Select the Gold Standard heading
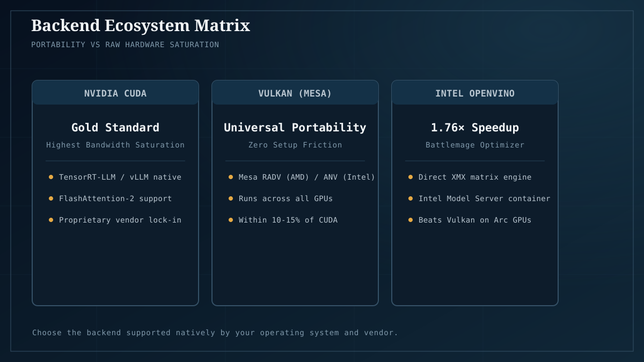 tap(115, 128)
